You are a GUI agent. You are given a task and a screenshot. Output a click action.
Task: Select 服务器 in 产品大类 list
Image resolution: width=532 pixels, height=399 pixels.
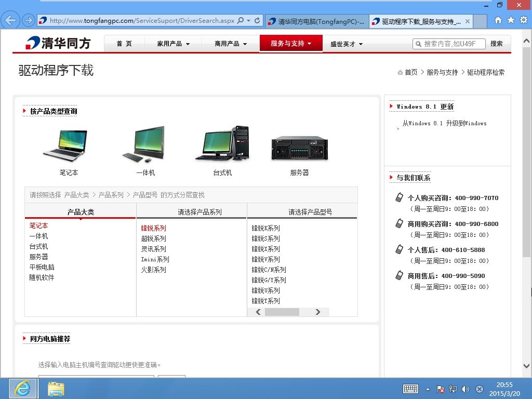tap(38, 257)
